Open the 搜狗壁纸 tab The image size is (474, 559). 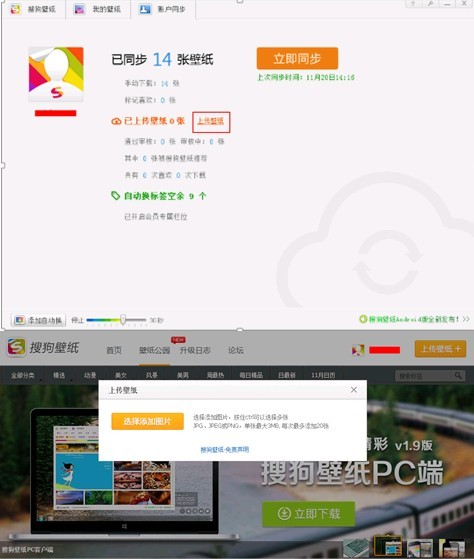33,9
